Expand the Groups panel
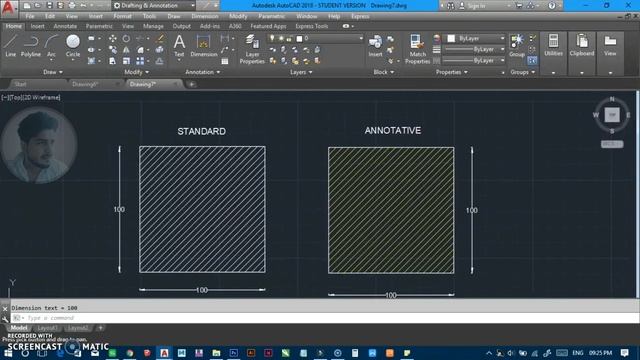 (522, 72)
